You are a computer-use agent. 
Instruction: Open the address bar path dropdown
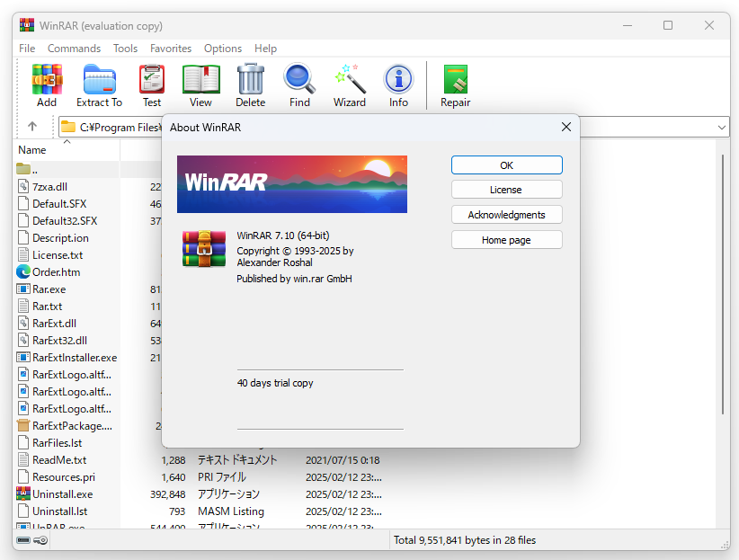(722, 127)
